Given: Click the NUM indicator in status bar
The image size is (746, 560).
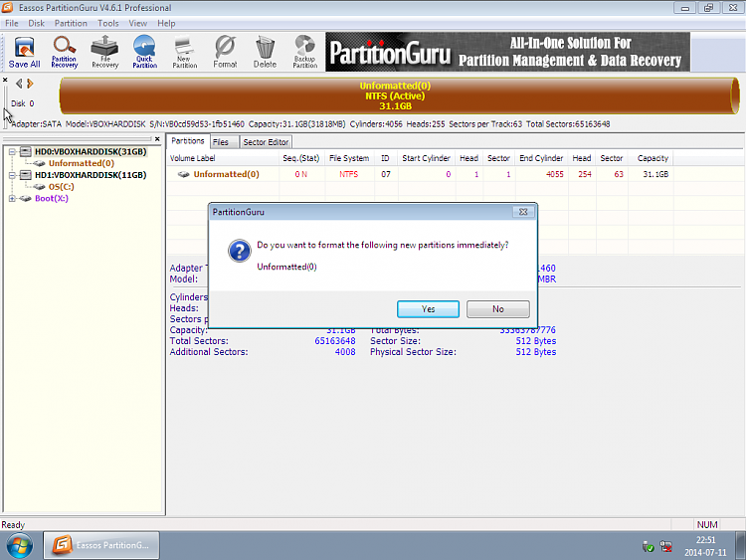Looking at the screenshot, I should point(707,525).
